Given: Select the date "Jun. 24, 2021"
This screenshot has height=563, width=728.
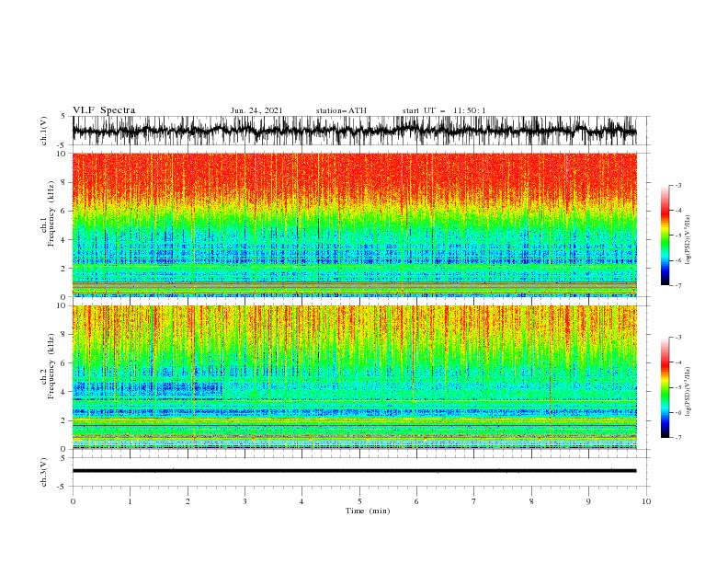Looking at the screenshot, I should (256, 110).
